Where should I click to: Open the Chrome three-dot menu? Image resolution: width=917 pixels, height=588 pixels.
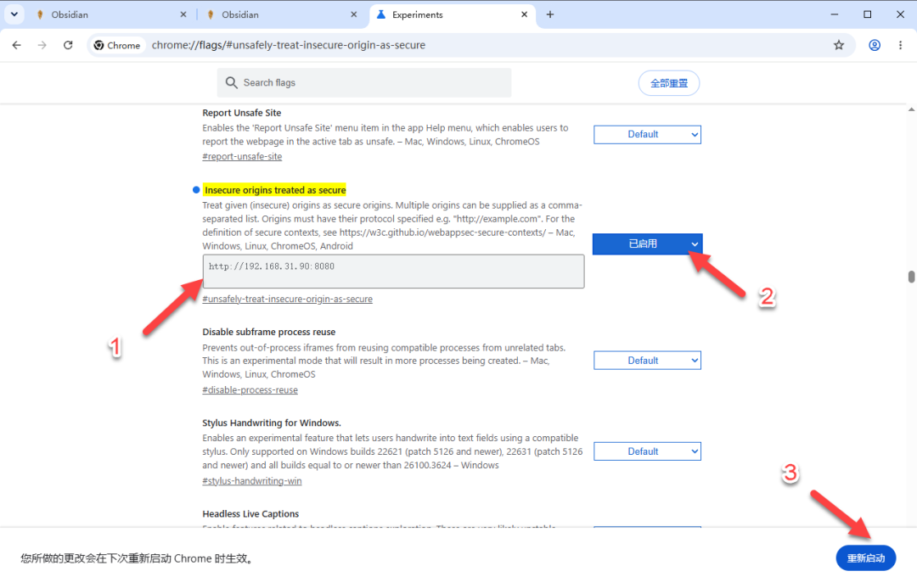900,45
